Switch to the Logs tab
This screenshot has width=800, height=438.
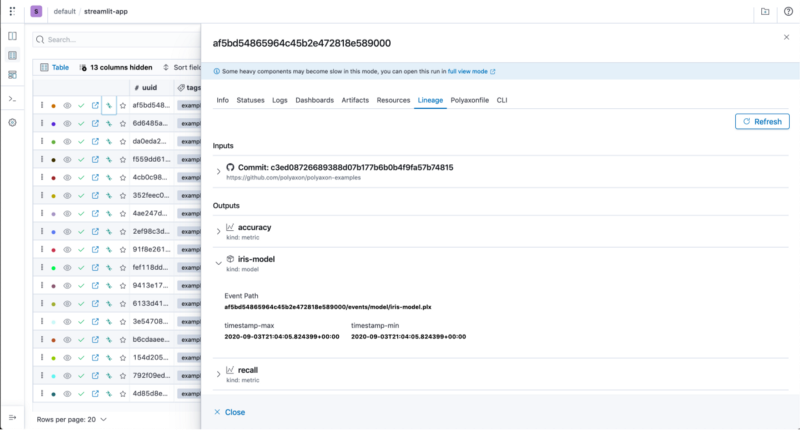[x=280, y=100]
